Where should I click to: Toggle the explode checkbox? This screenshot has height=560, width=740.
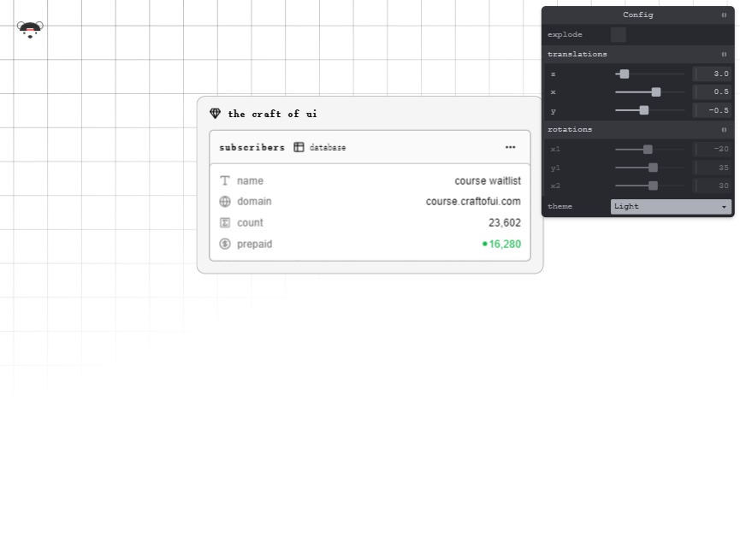click(619, 34)
